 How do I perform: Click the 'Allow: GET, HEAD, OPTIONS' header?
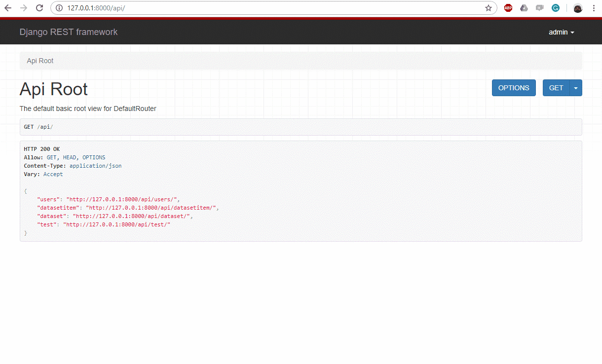coord(65,157)
